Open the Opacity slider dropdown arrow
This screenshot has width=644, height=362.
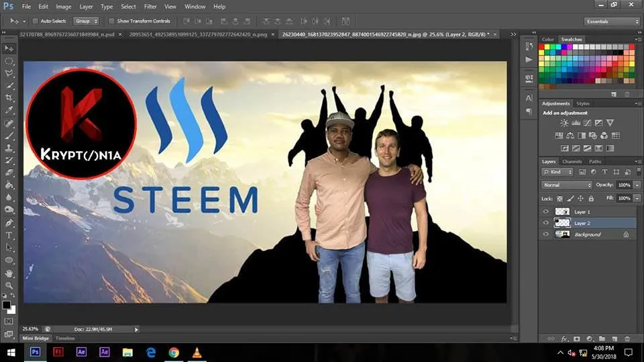click(637, 185)
